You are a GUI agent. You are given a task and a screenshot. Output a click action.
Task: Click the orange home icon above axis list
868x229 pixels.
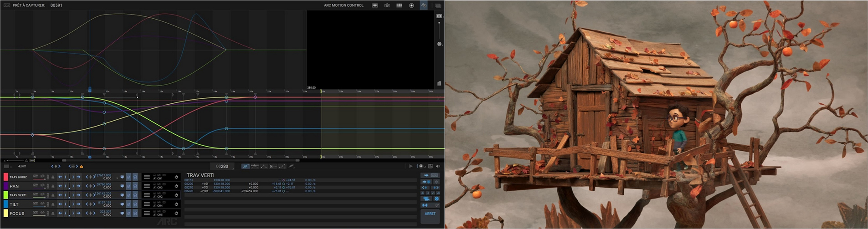pyautogui.click(x=82, y=167)
